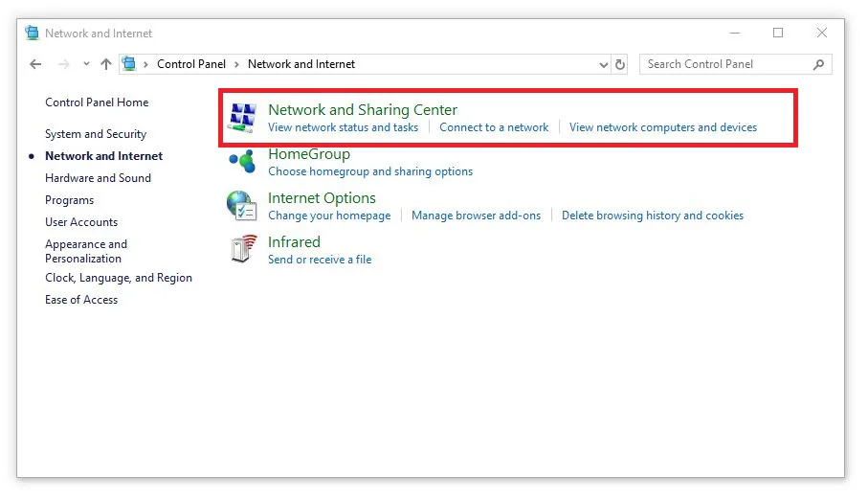Click Connect to a network
The width and height of the screenshot is (868, 500).
pos(494,127)
